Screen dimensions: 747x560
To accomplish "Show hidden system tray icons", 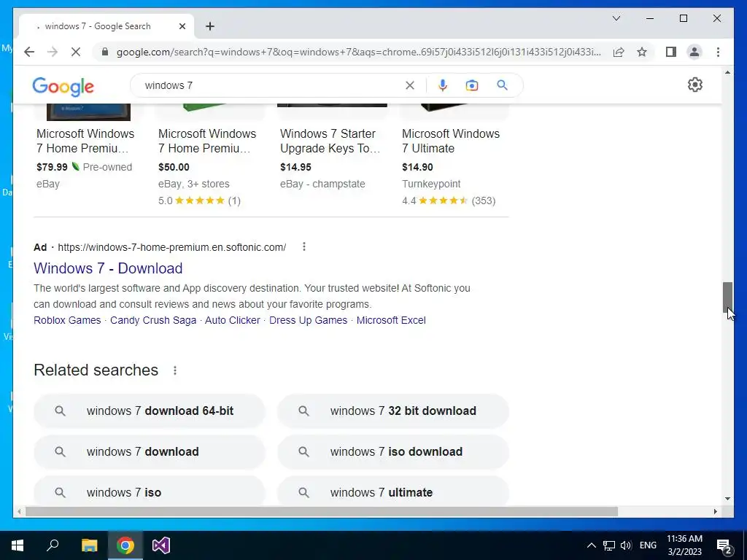I will [591, 545].
